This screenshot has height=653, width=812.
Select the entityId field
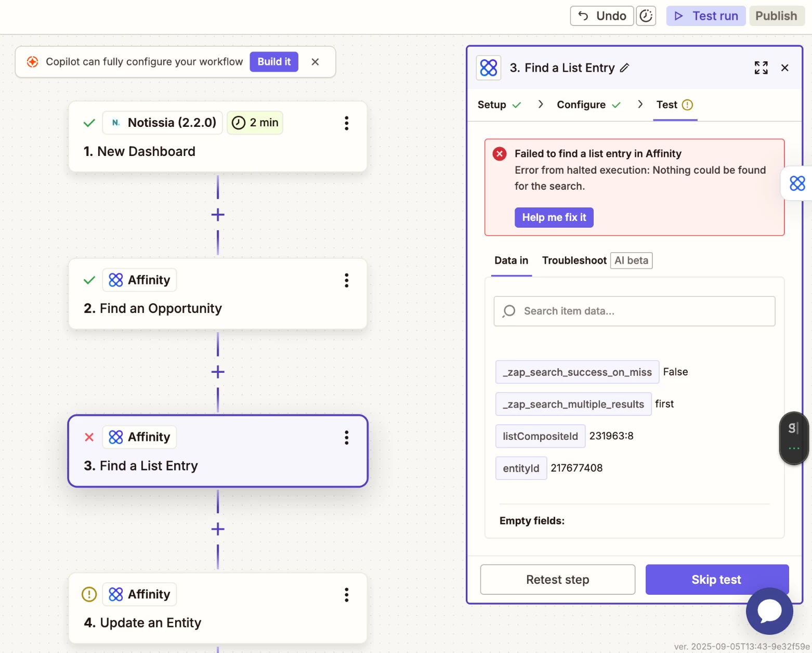[521, 468]
